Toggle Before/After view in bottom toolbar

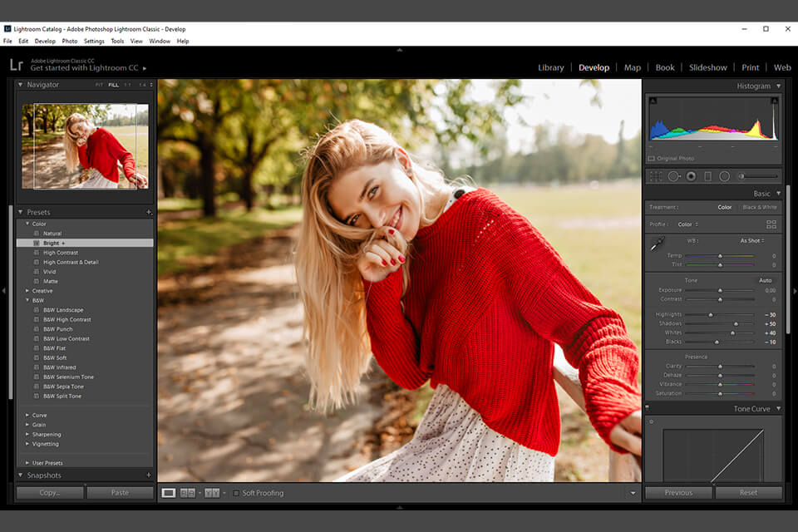[210, 492]
